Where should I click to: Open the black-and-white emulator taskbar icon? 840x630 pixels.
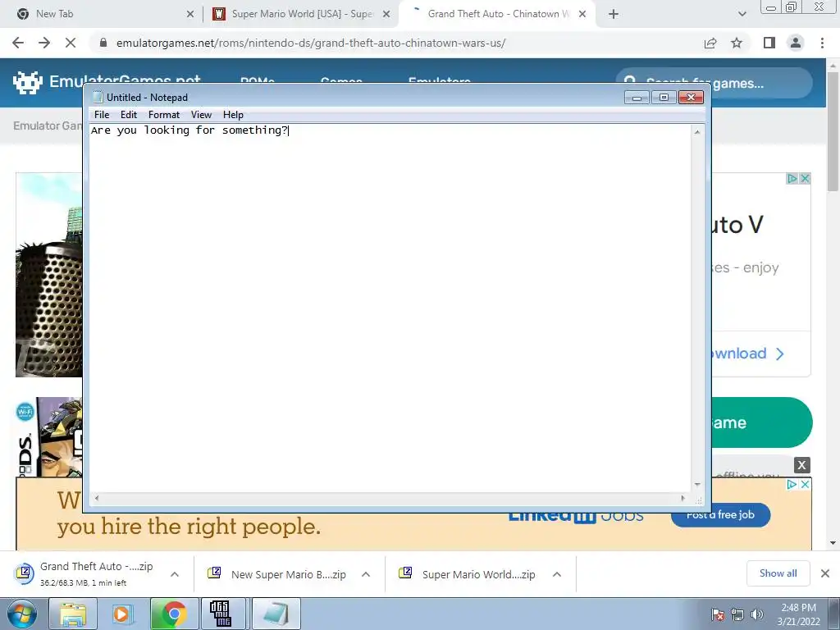coord(221,614)
